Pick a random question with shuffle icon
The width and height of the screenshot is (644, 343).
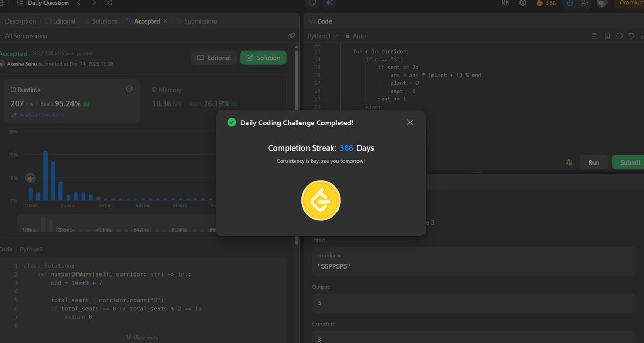(x=108, y=3)
